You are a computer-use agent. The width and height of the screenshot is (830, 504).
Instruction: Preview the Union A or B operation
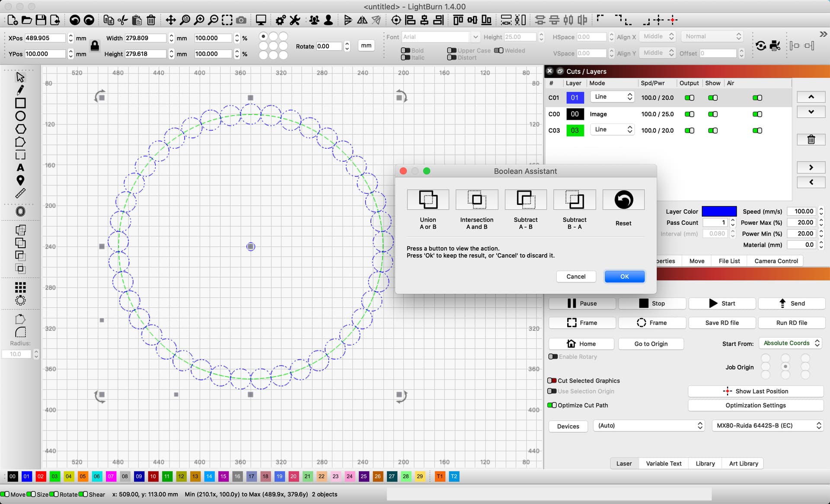[x=428, y=200]
